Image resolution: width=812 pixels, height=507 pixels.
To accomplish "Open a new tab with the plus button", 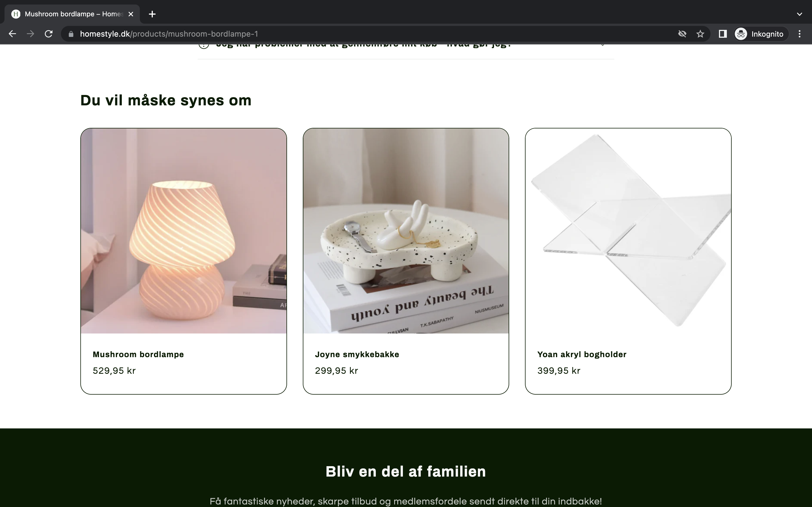I will coord(152,14).
